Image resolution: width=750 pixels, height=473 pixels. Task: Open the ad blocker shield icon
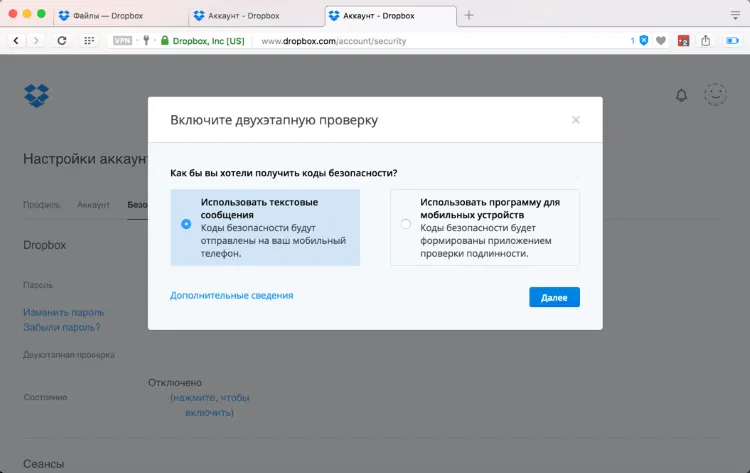coord(644,41)
